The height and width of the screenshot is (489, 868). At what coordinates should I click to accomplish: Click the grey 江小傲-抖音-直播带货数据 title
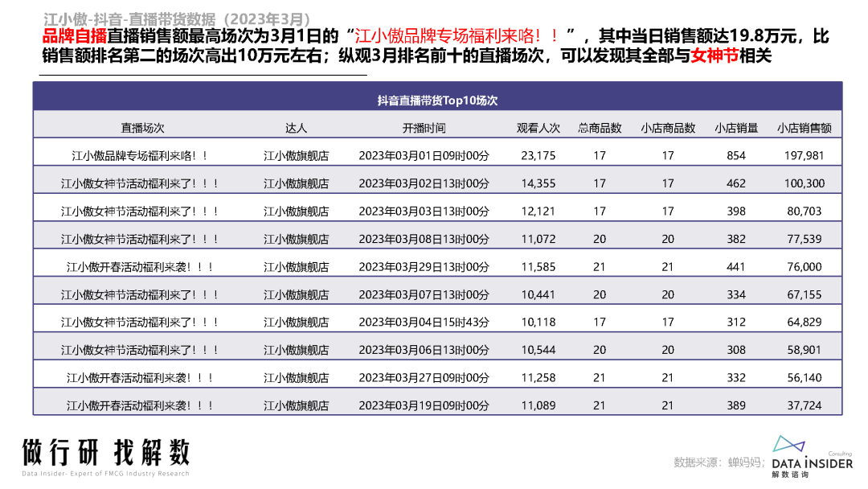click(177, 19)
